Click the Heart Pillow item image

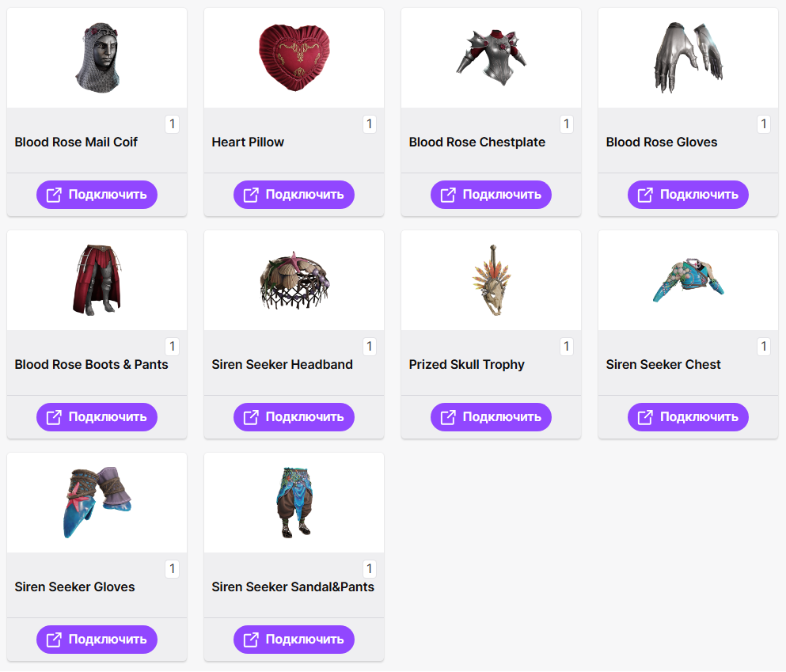pos(294,58)
